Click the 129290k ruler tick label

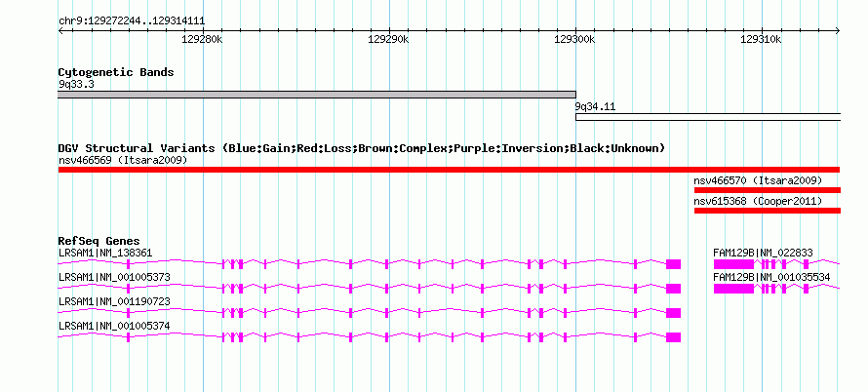[388, 39]
